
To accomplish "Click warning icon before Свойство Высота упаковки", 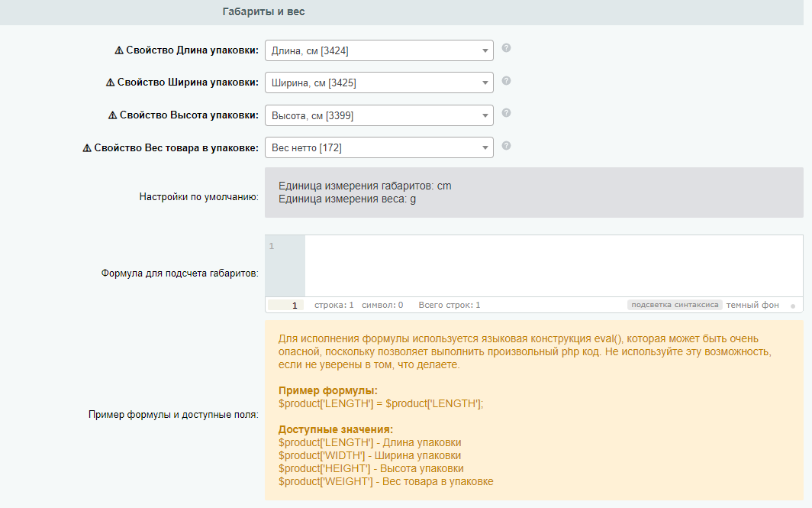I will [x=112, y=115].
